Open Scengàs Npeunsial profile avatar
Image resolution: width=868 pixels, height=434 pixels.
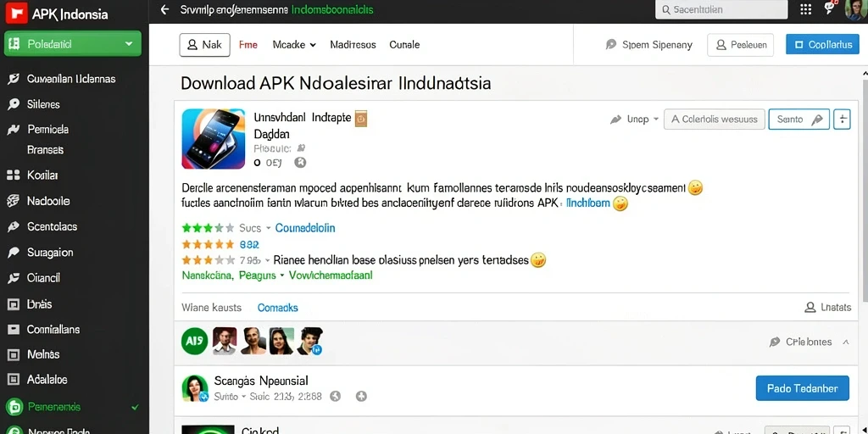point(194,388)
